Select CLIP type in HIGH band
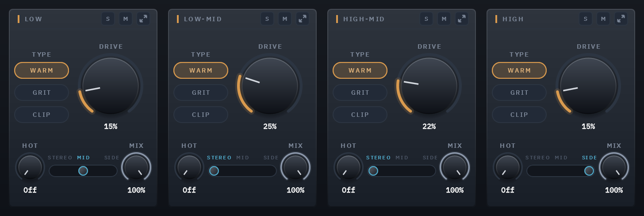The image size is (644, 216). pos(519,115)
